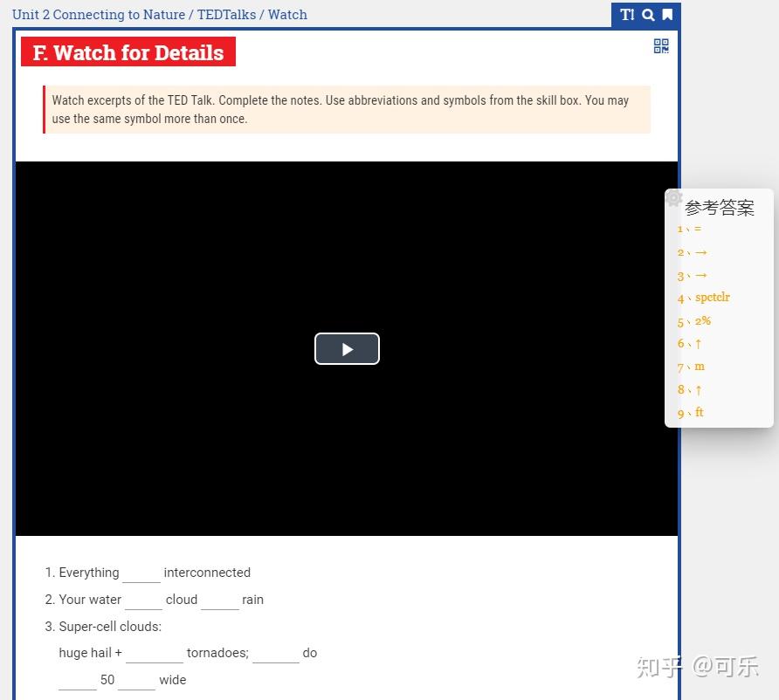Click answer '9、ft' at the panel bottom
Viewport: 779px width, 700px height.
point(689,412)
